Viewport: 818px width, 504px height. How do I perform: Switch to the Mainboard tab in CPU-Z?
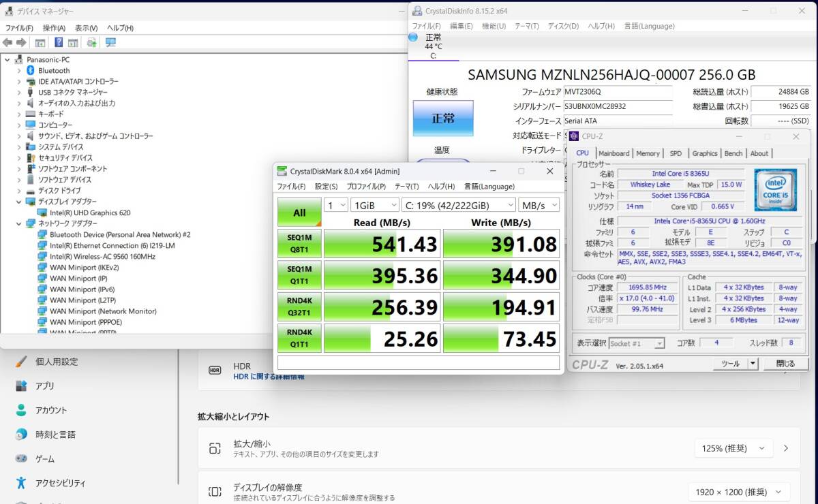[613, 153]
